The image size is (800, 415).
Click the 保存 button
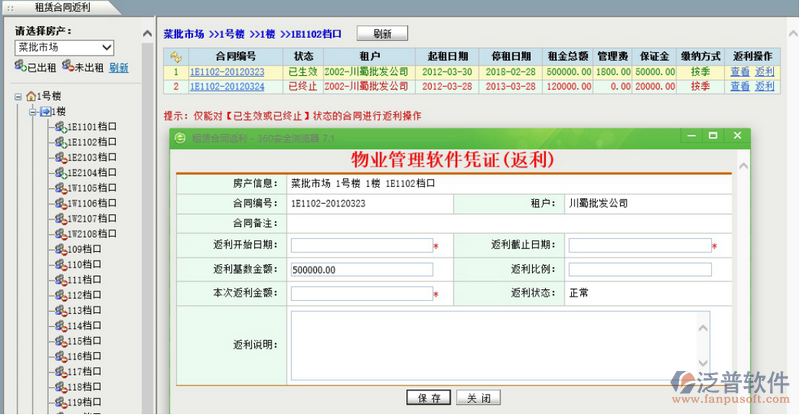click(429, 398)
